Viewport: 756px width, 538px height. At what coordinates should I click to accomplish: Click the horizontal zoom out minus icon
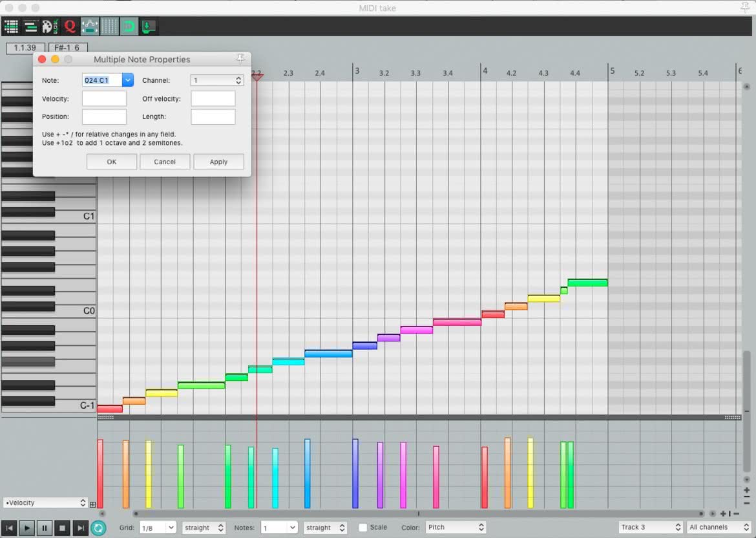coord(736,514)
